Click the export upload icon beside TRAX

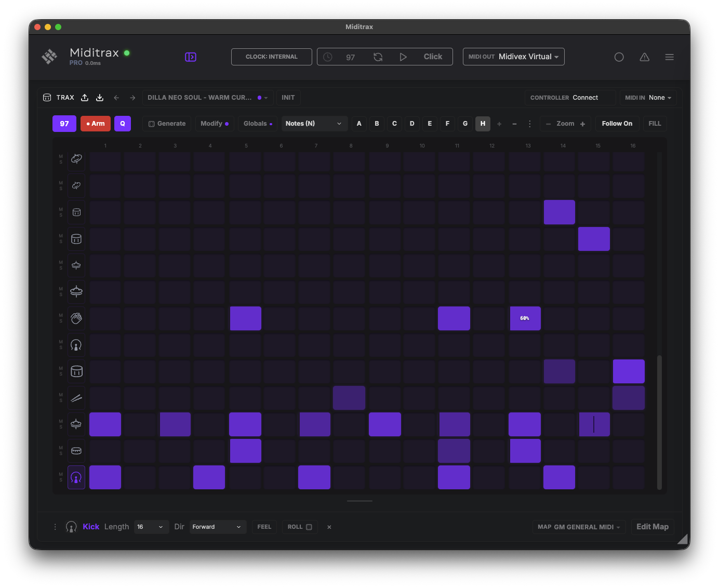pos(85,98)
